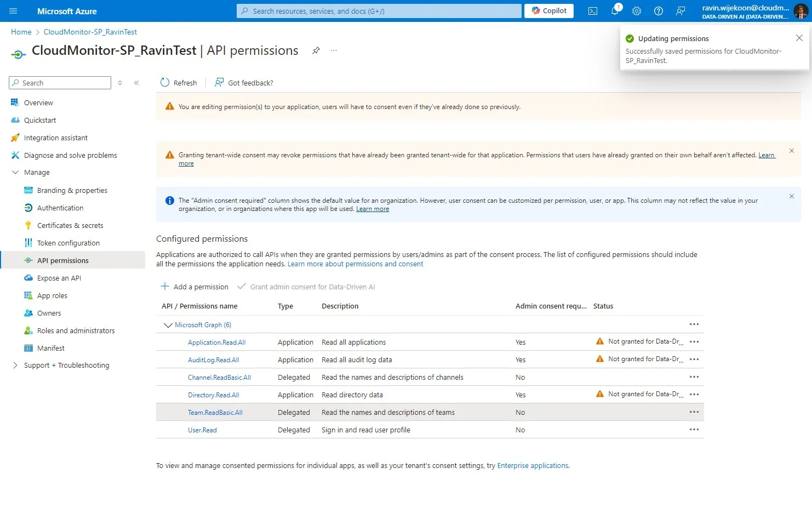Click the top bar feedback icon
812x525 pixels.
681,11
